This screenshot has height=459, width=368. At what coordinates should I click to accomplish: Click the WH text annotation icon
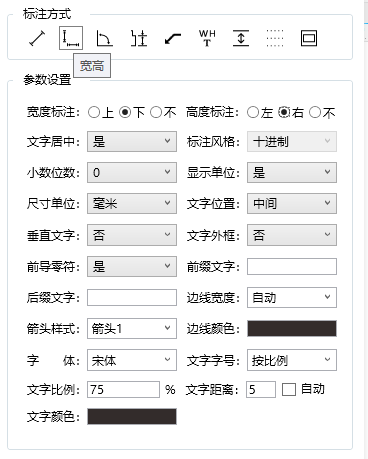tap(207, 38)
